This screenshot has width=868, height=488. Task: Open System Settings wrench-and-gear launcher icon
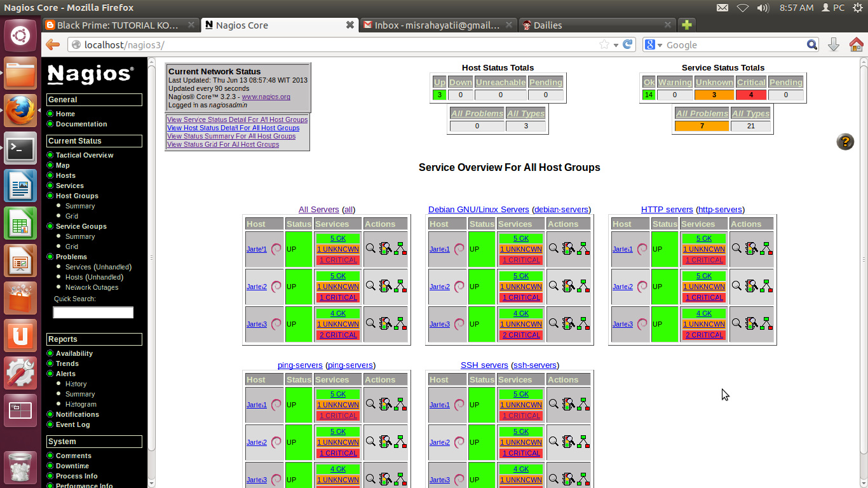20,374
